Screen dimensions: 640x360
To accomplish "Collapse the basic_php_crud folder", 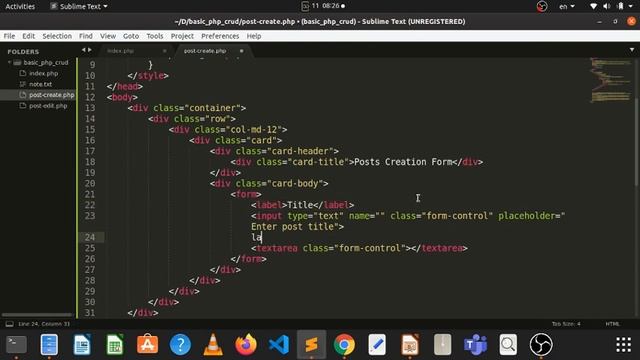I will (9, 62).
